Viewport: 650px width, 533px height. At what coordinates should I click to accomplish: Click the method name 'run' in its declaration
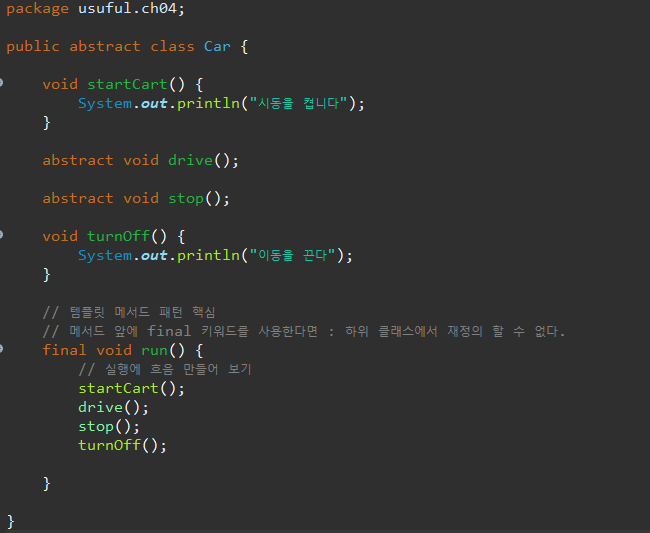point(154,351)
